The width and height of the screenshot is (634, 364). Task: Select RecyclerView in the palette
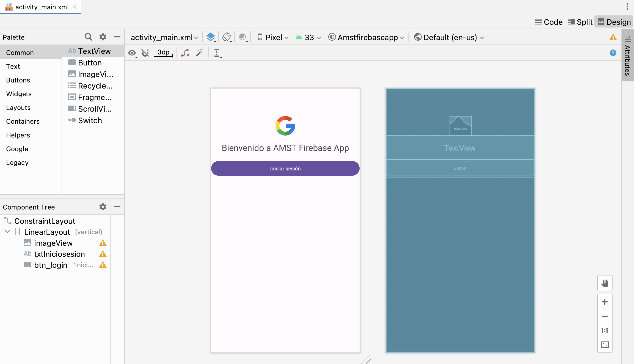pyautogui.click(x=93, y=86)
